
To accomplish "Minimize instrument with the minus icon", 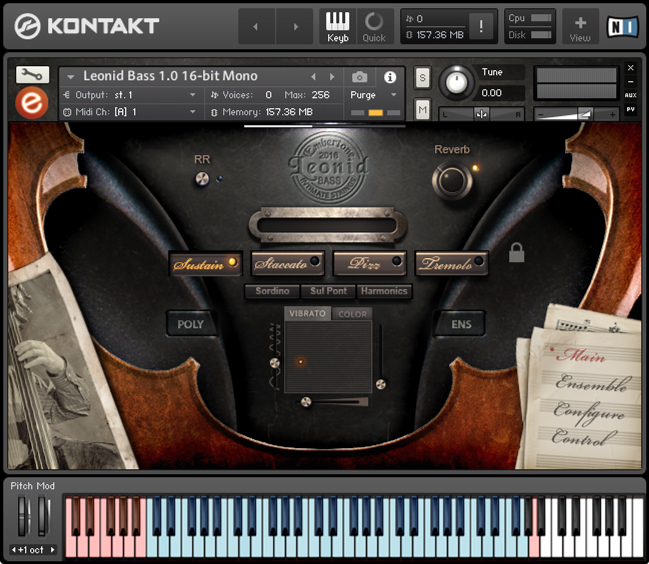I will click(630, 82).
